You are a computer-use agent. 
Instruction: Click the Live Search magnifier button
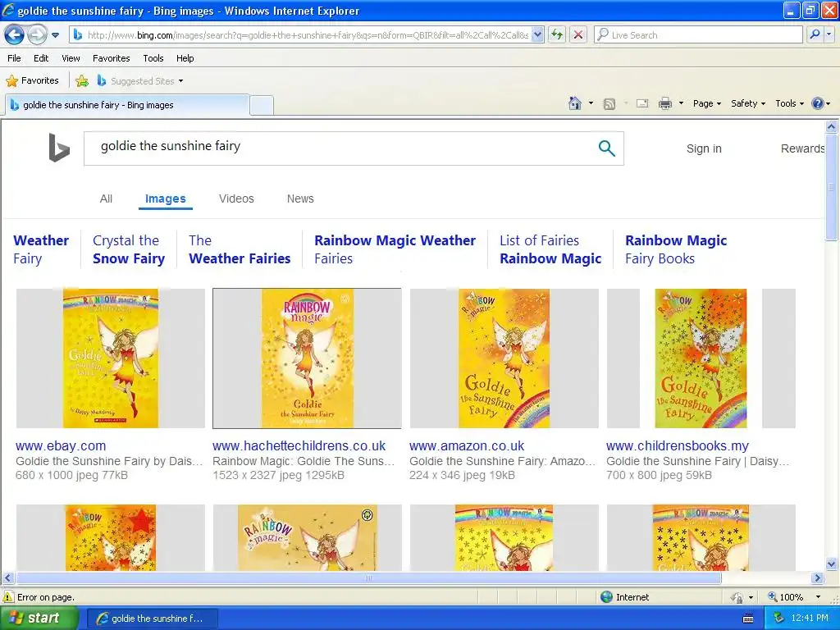815,34
